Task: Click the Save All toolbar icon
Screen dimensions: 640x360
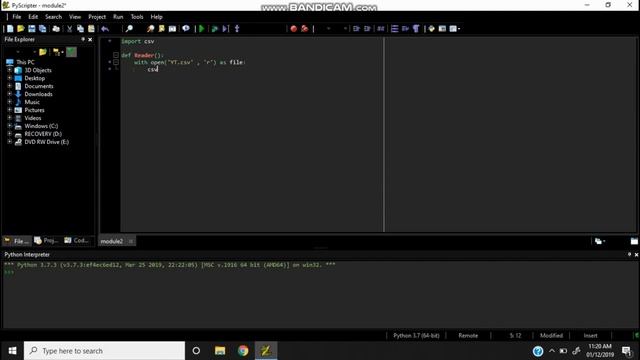Action: (x=42, y=29)
